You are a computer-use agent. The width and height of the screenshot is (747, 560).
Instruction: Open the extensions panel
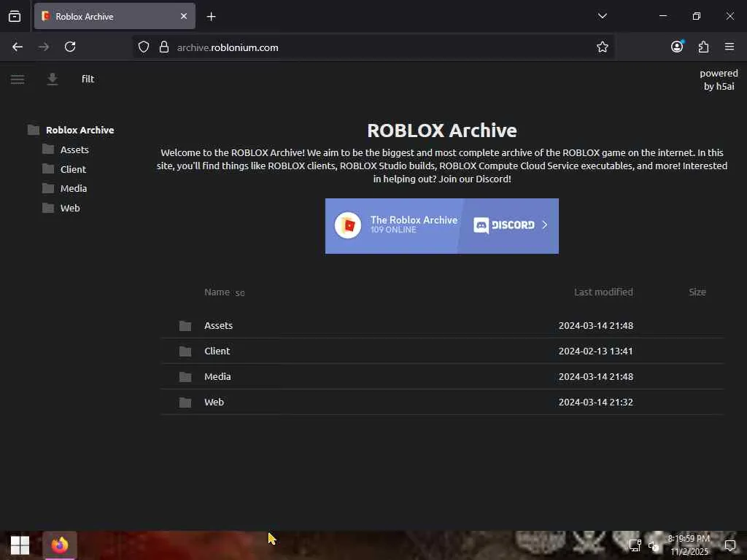703,47
